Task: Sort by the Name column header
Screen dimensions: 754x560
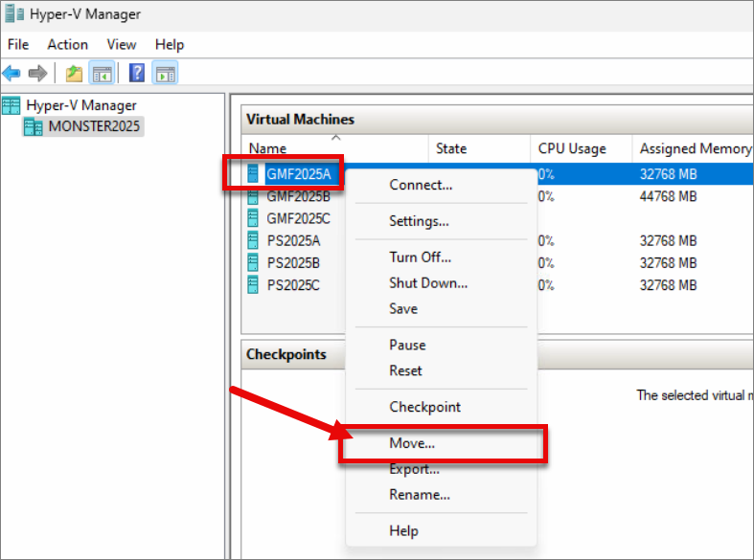Action: [x=334, y=148]
